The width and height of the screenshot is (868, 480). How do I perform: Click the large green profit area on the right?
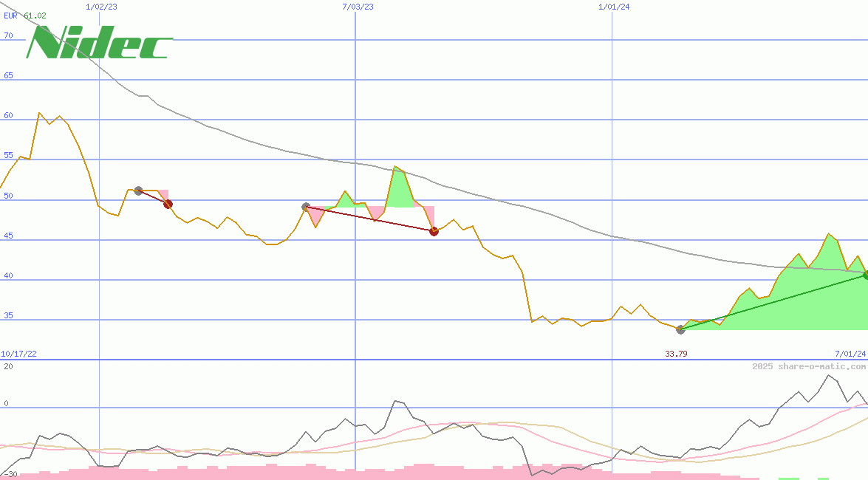tap(798, 303)
